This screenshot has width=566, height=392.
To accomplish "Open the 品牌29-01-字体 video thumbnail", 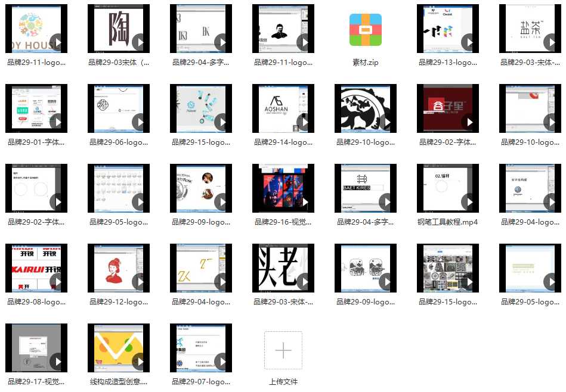I will point(36,108).
